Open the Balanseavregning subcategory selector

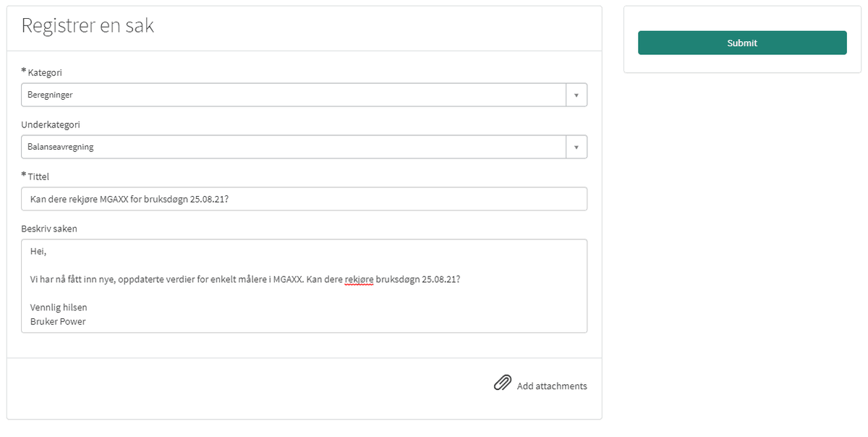point(576,146)
